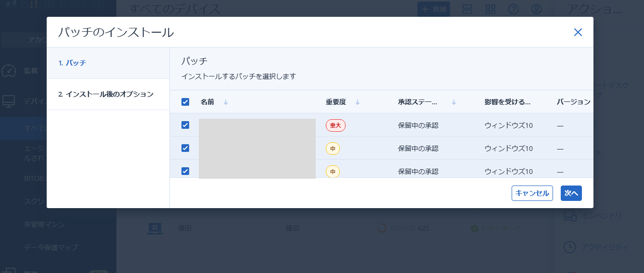Click the first 中 severity badge
Viewport: 644px width, 273px height.
[x=333, y=149]
